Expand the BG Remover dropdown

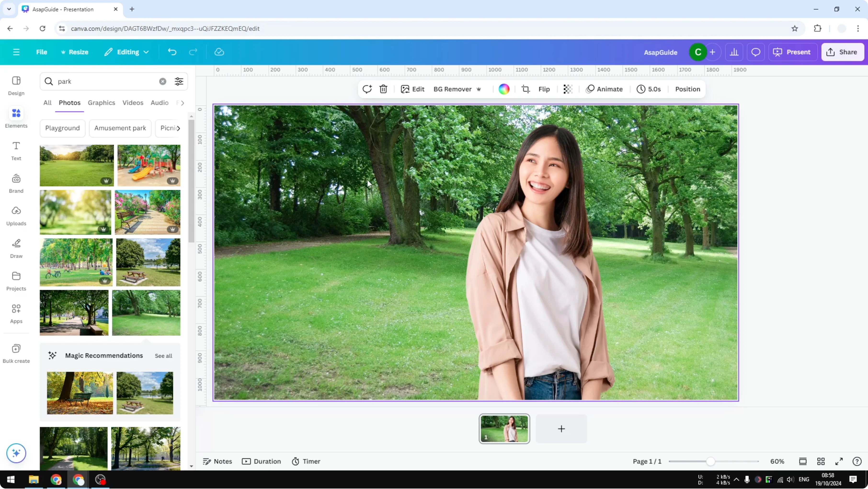pyautogui.click(x=479, y=89)
